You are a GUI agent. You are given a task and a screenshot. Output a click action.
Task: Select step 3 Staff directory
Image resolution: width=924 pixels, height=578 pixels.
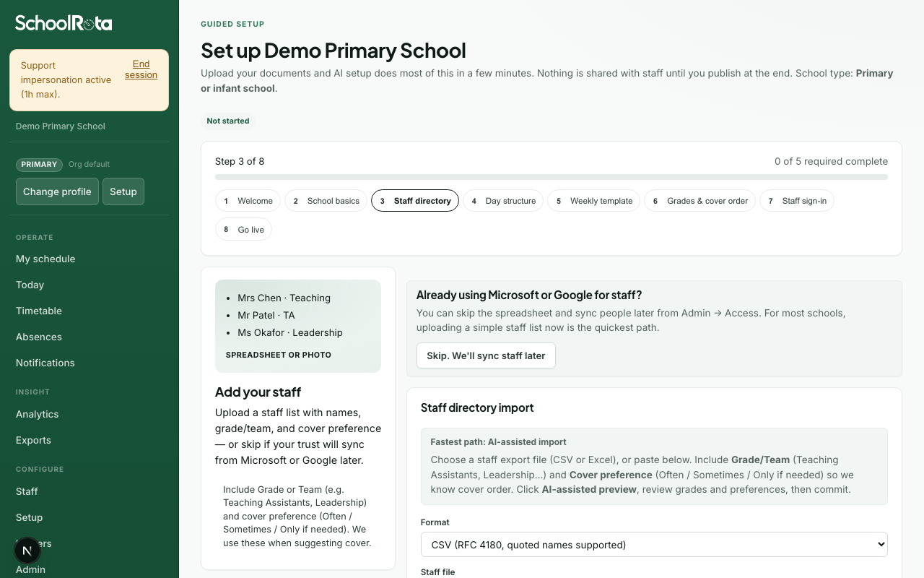(414, 201)
